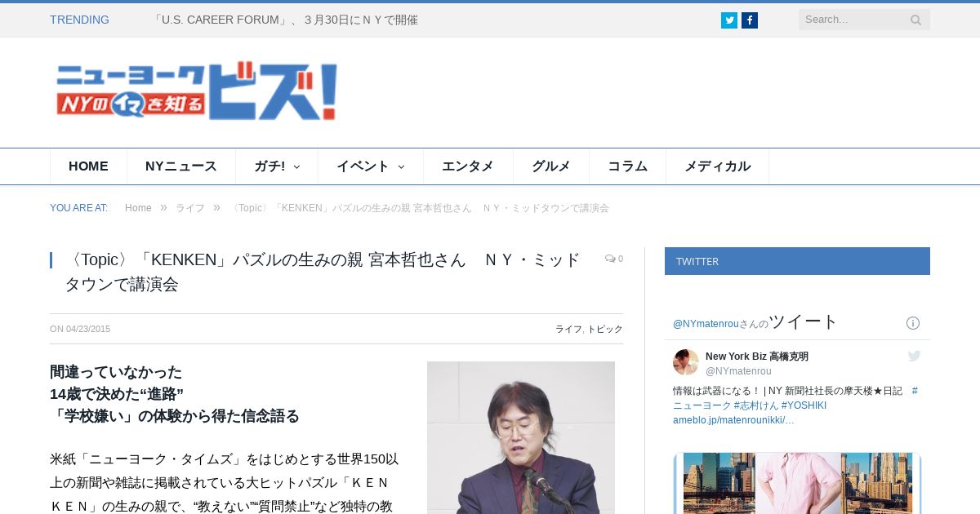Click the article title KENKEN パズルの生みの親

coord(323,272)
